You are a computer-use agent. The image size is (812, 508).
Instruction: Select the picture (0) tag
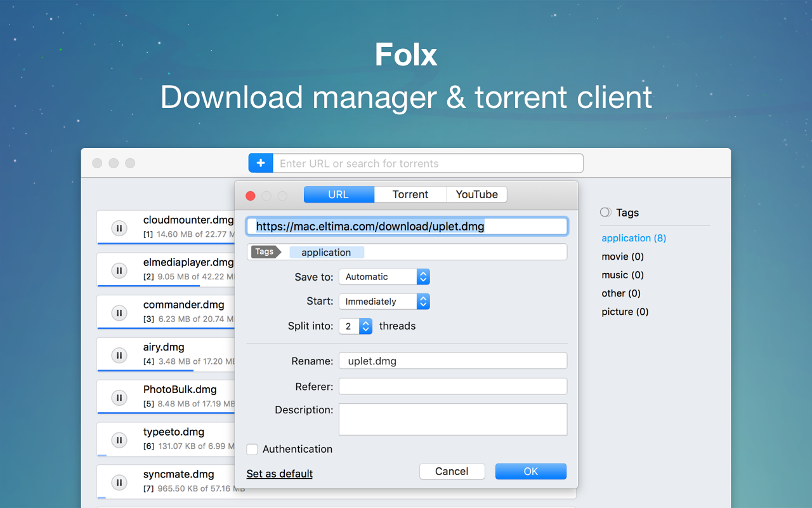(x=625, y=312)
